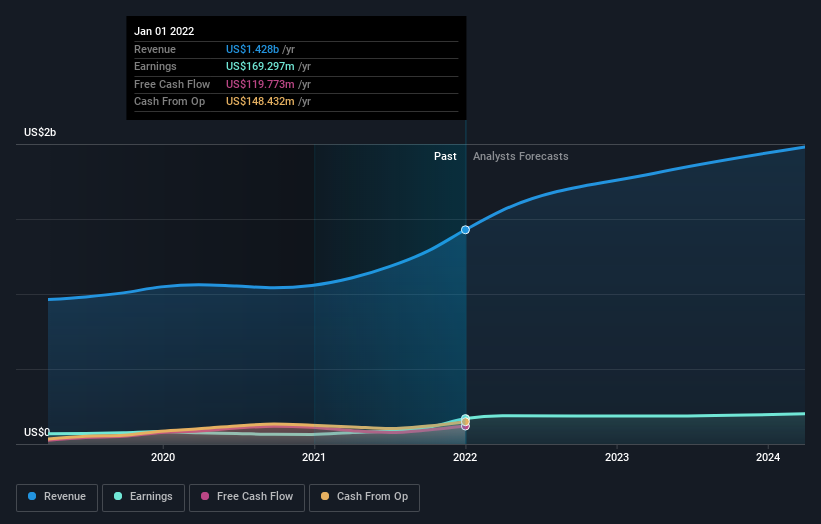Click the 2020 x-axis label

tap(163, 457)
